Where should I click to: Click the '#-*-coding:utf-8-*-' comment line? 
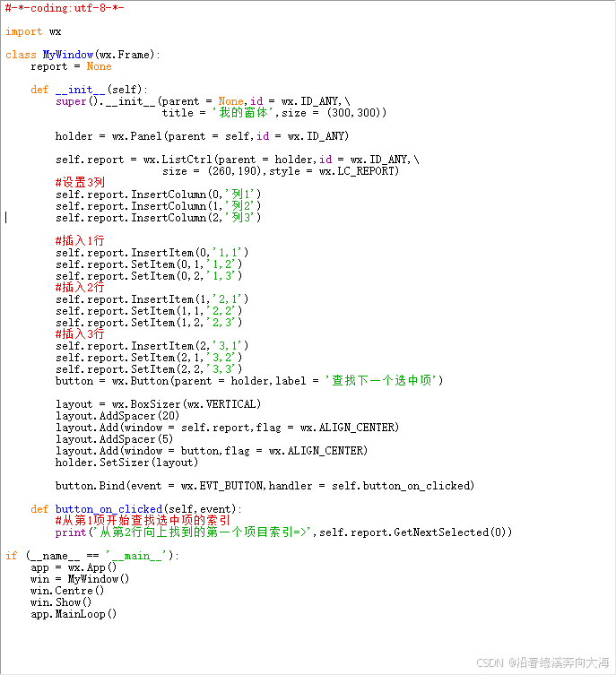(x=65, y=8)
